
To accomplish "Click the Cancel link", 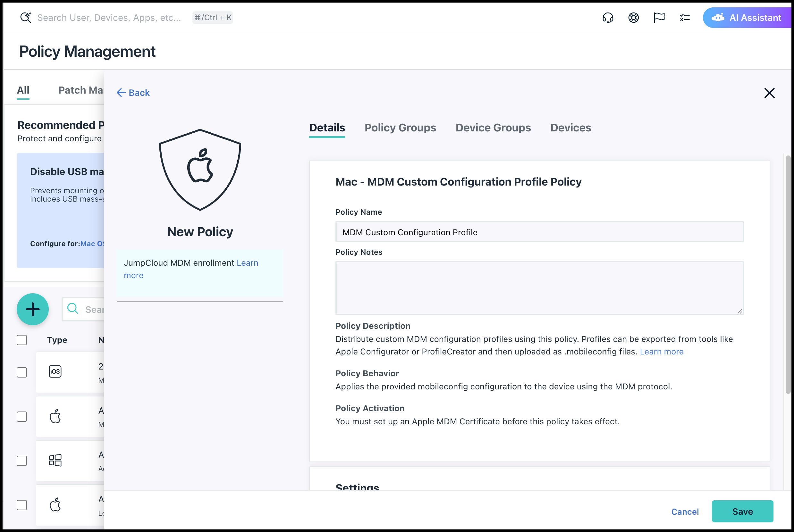I will point(685,511).
